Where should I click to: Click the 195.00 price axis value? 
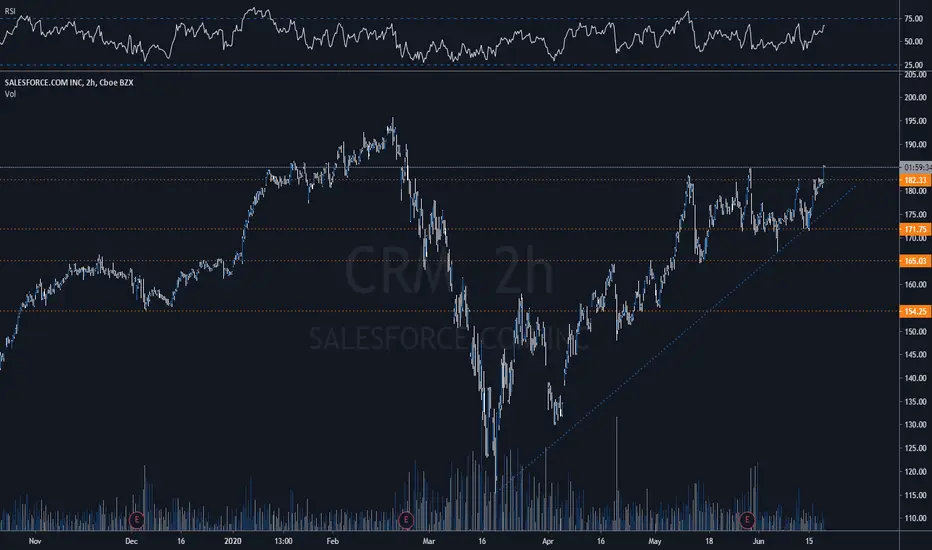tap(915, 121)
